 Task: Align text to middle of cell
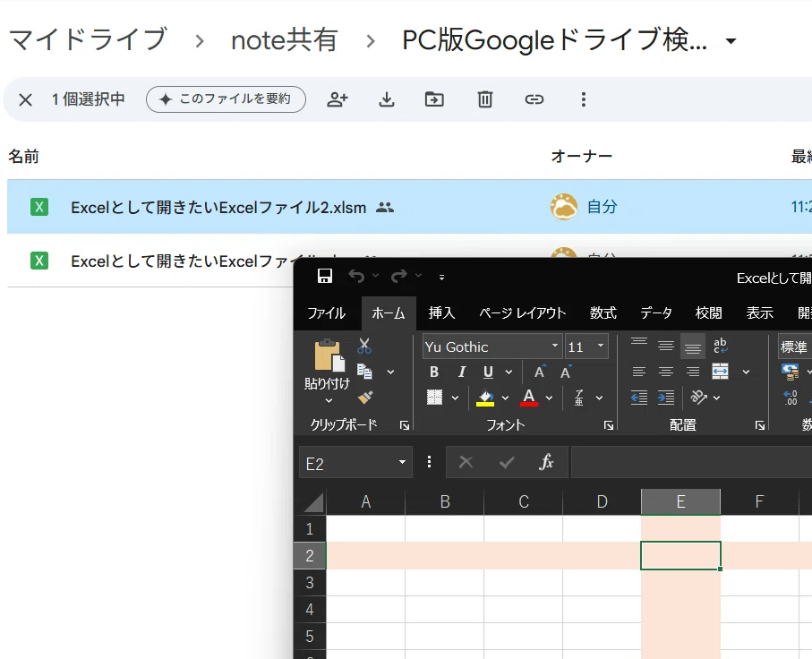[666, 346]
